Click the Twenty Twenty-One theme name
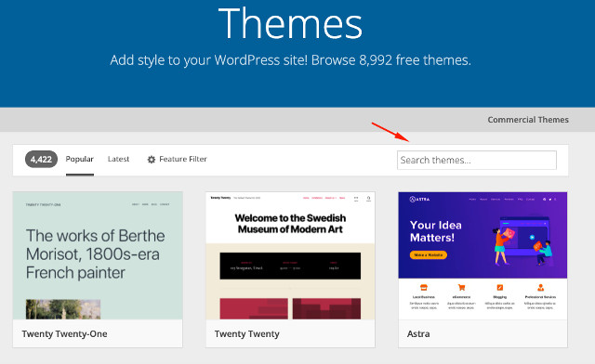The image size is (595, 364). point(64,334)
